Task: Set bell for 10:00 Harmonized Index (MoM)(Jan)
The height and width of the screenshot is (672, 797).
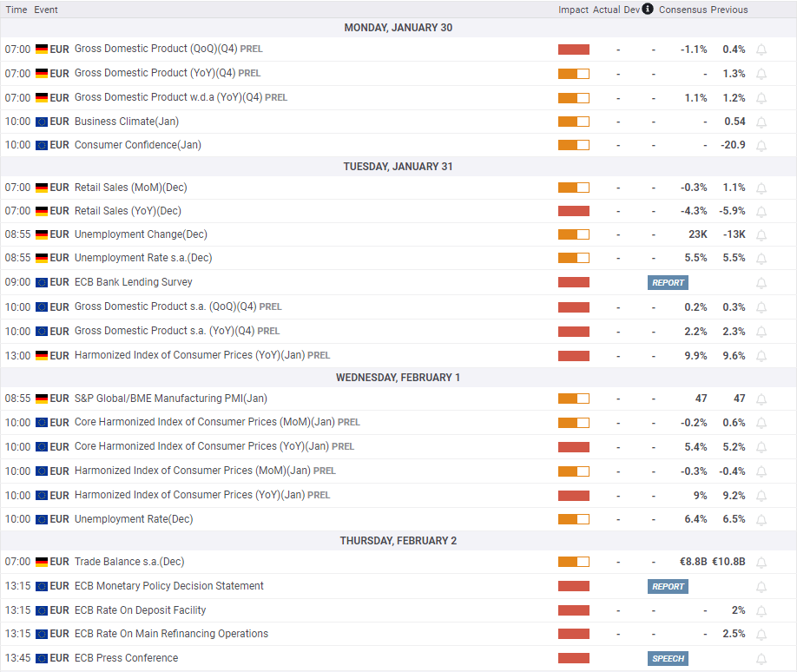Action: pos(761,471)
